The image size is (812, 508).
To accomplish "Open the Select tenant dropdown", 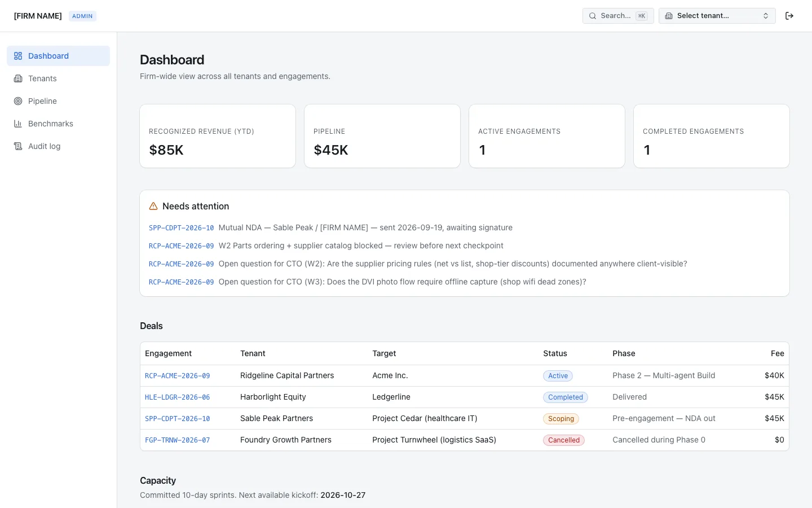I will (x=717, y=16).
